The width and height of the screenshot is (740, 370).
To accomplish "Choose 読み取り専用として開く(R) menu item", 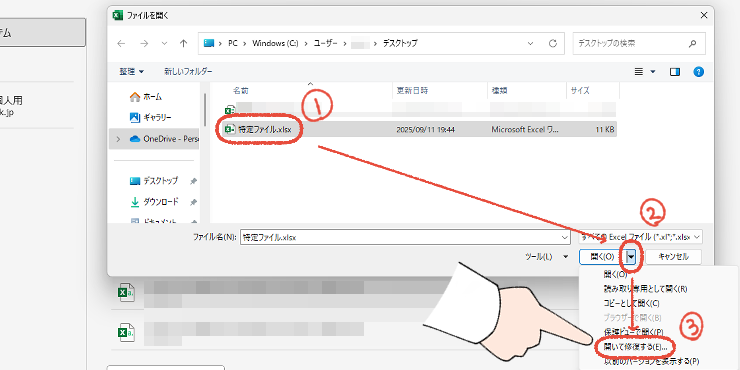I will point(645,289).
